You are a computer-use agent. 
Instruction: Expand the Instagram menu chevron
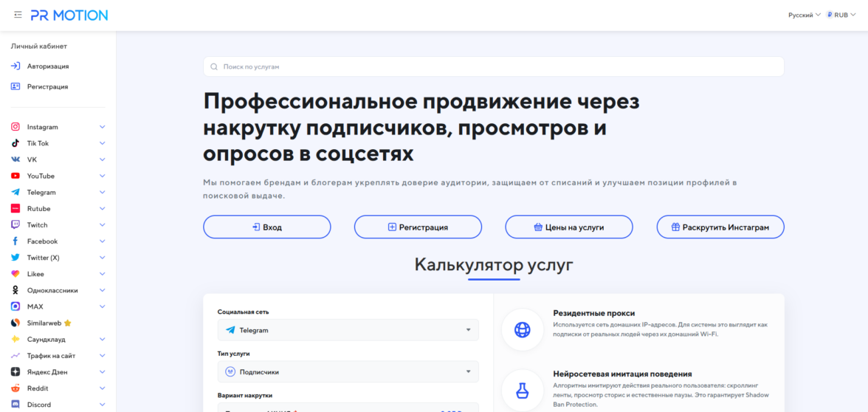coord(102,127)
